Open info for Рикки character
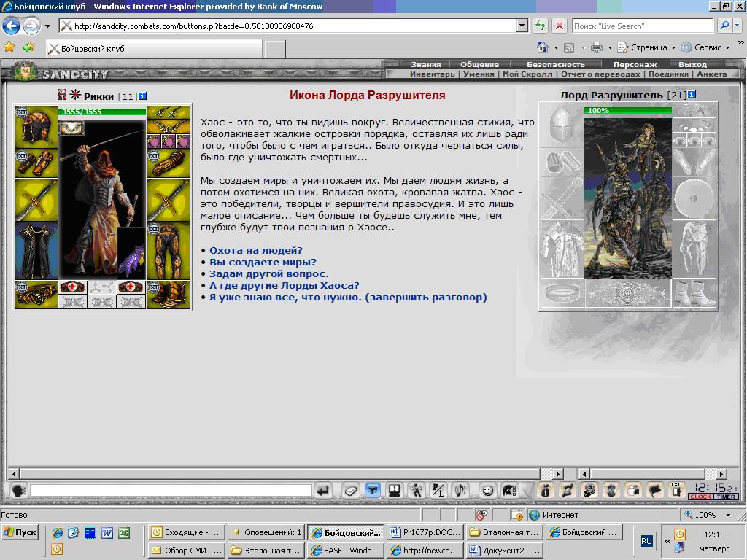 coord(142,96)
